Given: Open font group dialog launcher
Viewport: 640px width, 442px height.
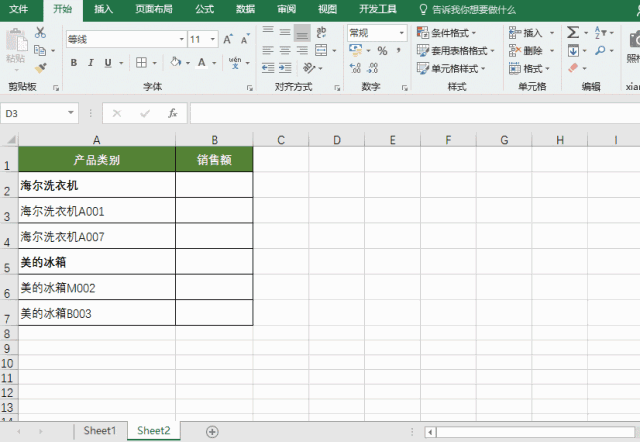Looking at the screenshot, I should (x=250, y=88).
